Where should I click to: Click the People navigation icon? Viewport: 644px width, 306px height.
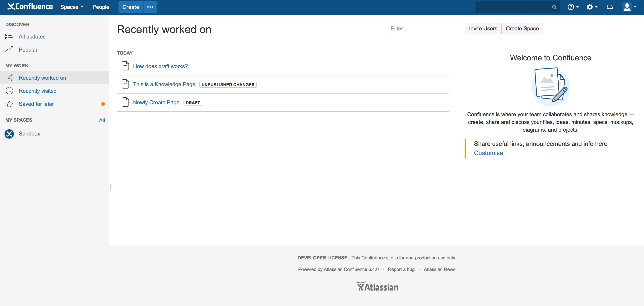(x=101, y=7)
